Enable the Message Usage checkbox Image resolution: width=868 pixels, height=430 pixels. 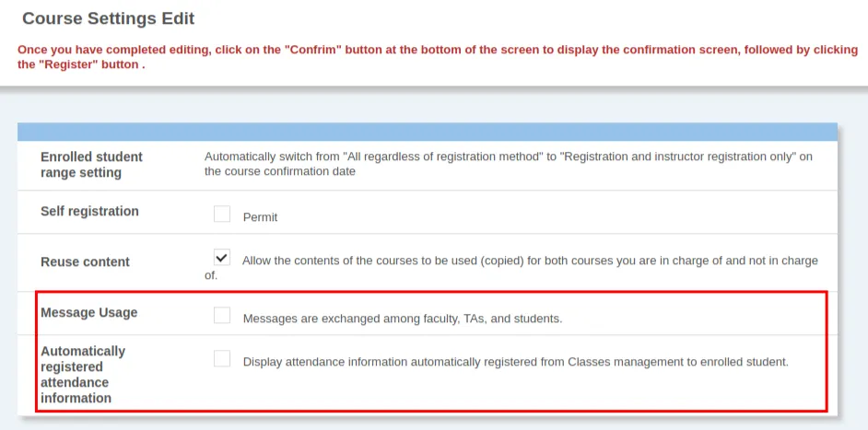(222, 315)
